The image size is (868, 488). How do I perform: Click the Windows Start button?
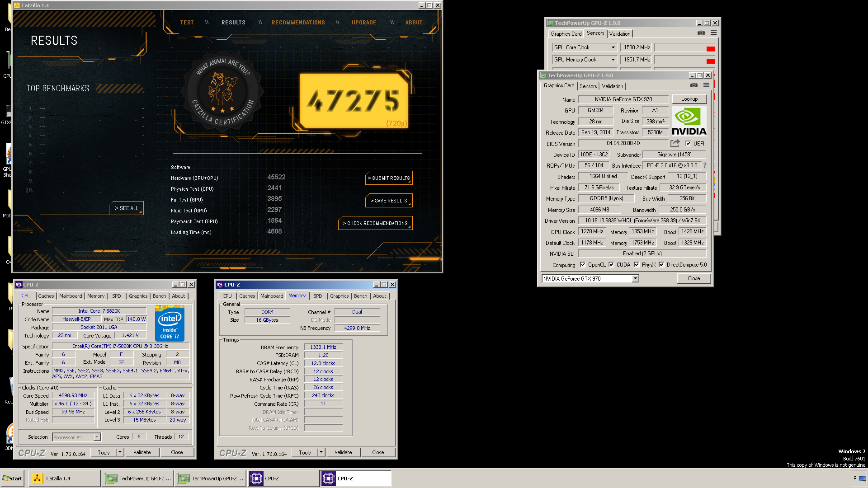click(x=13, y=479)
